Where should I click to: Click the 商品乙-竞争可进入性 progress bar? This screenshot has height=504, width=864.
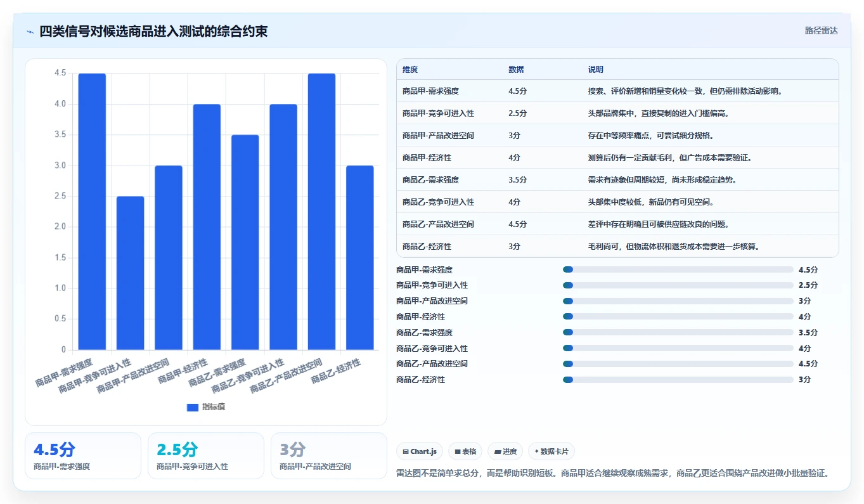(678, 348)
